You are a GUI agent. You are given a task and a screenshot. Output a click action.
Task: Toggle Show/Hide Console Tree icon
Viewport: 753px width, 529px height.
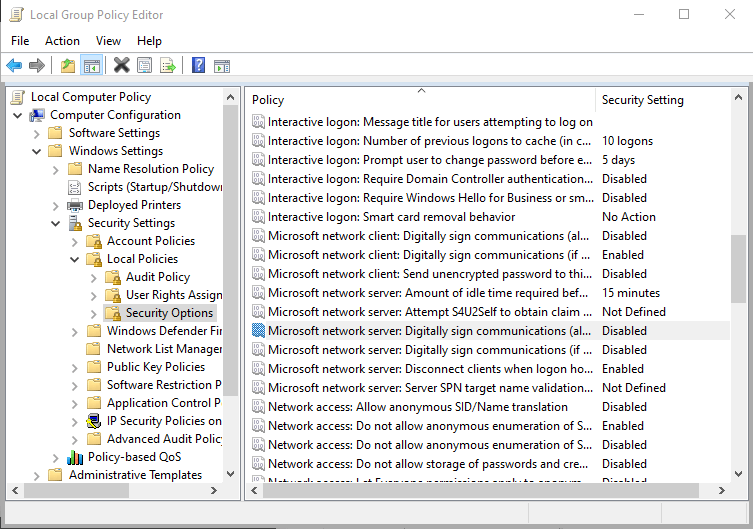tap(91, 66)
